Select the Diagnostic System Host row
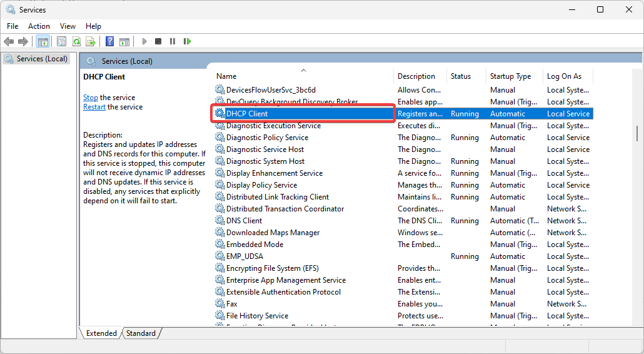 coord(403,161)
